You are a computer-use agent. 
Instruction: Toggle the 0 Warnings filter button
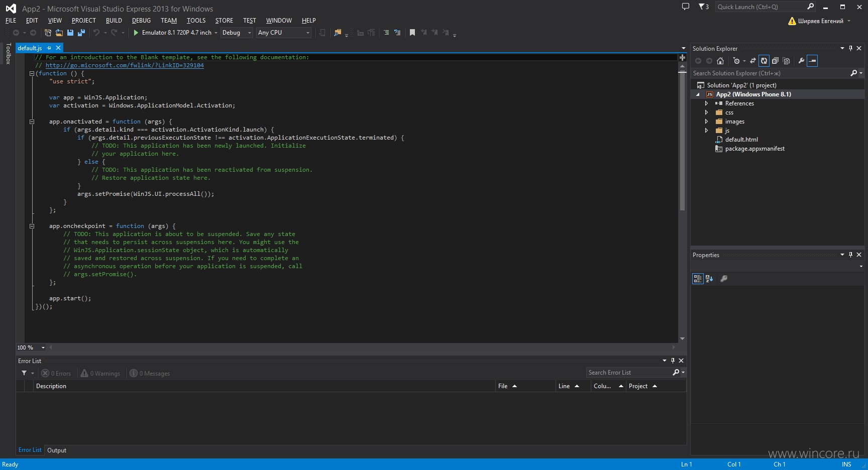tap(100, 373)
